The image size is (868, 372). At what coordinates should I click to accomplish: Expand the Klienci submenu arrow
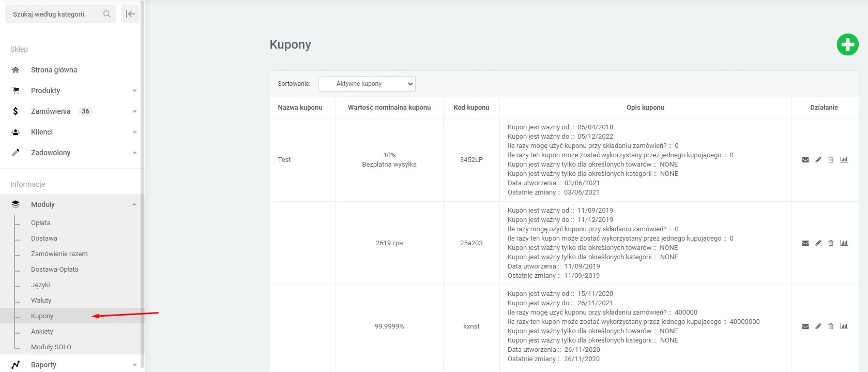pyautogui.click(x=134, y=132)
